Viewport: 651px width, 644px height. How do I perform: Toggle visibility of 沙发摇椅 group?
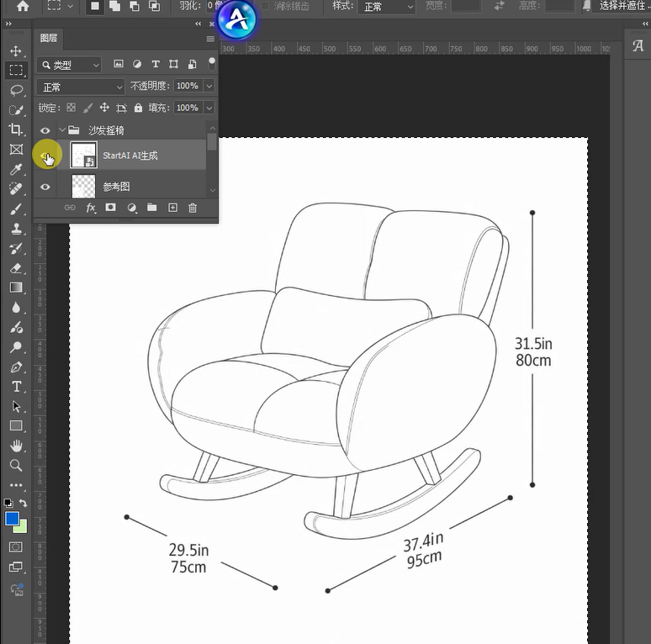click(x=45, y=130)
